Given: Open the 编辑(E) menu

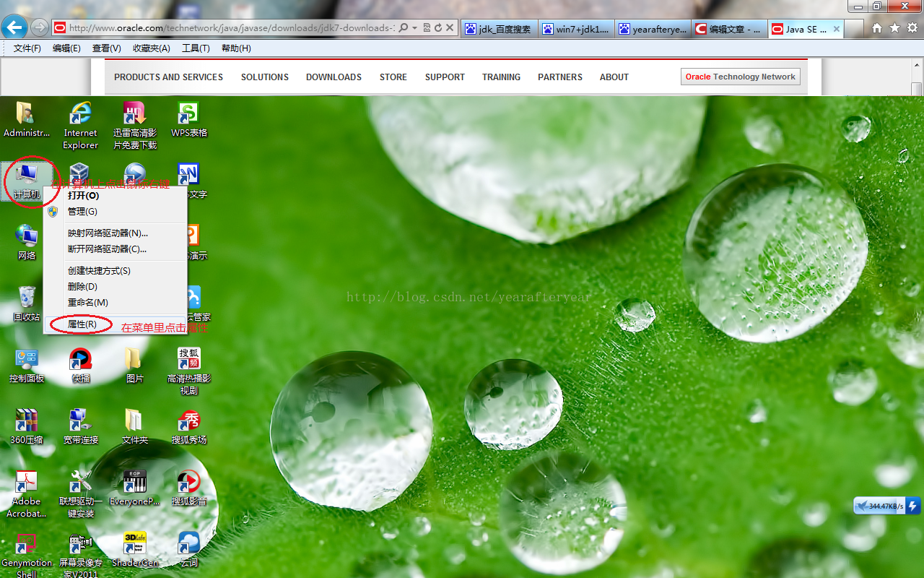Looking at the screenshot, I should click(x=66, y=48).
